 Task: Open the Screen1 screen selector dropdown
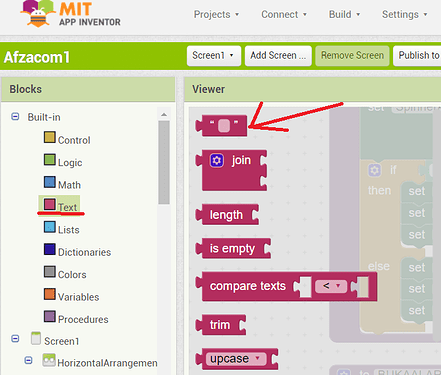pos(214,55)
